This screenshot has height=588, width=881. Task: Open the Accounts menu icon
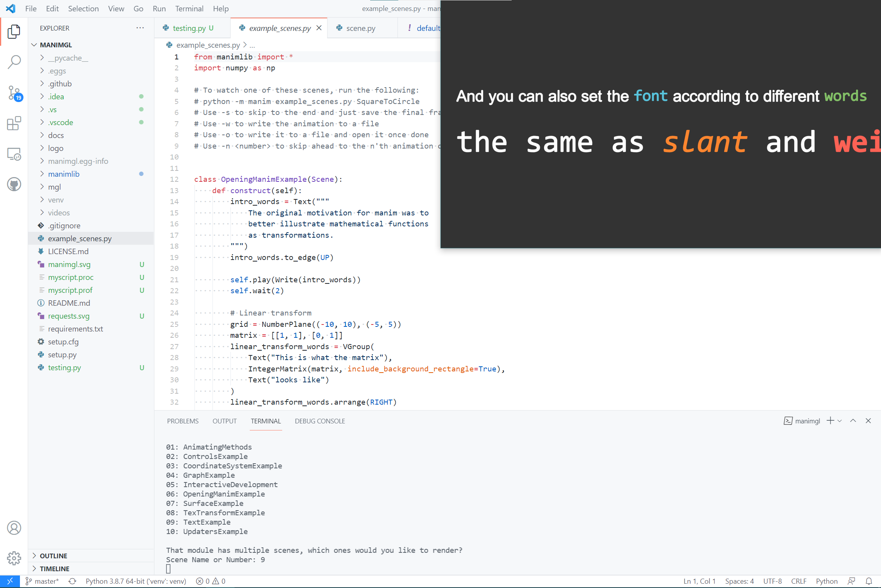pyautogui.click(x=14, y=528)
